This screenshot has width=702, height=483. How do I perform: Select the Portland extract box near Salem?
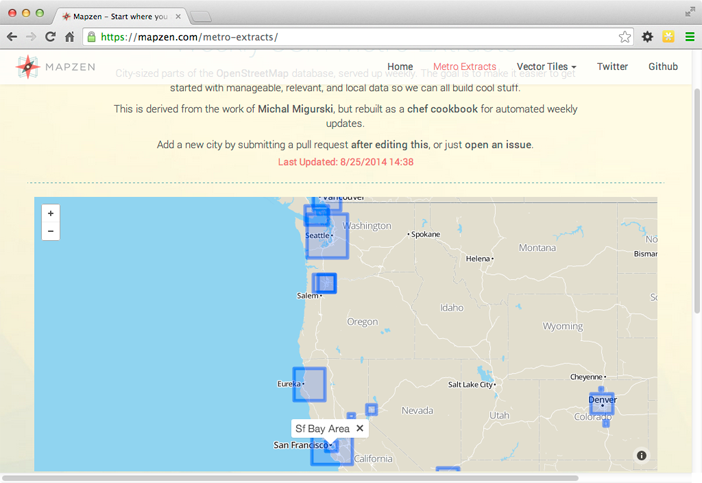point(325,283)
